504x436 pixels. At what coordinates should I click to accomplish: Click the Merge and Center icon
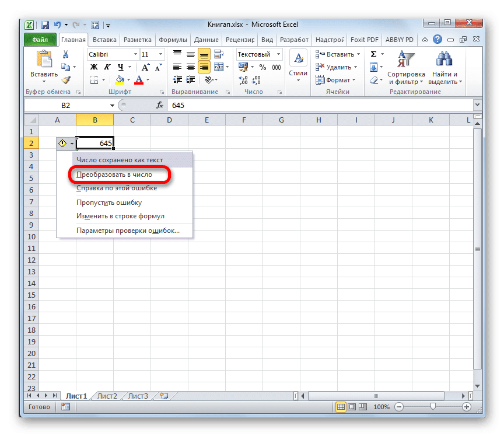coord(219,67)
